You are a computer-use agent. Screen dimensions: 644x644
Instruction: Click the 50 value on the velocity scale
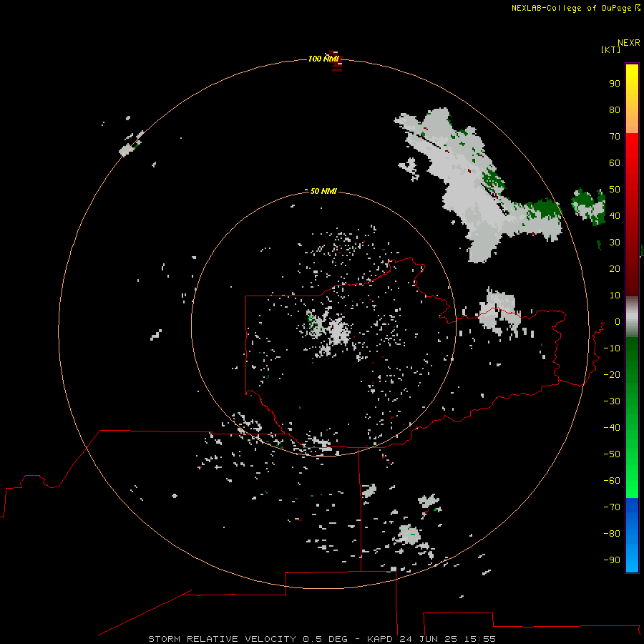[x=615, y=190]
